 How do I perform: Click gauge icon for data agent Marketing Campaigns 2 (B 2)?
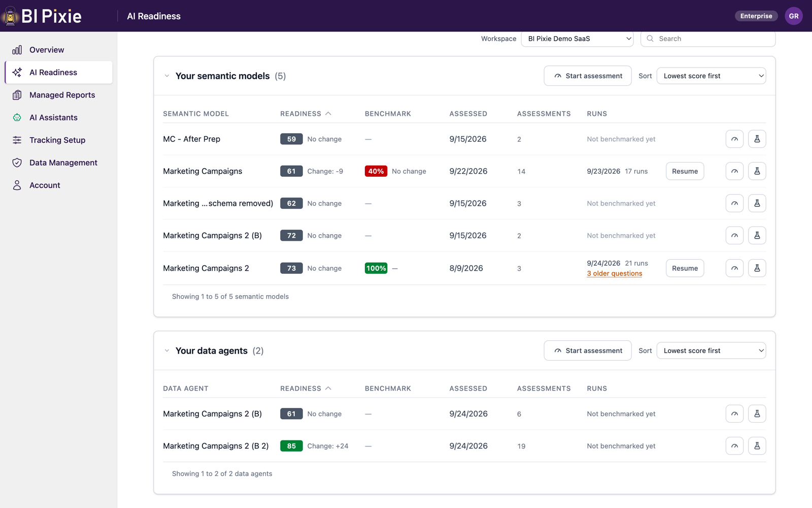click(x=734, y=446)
